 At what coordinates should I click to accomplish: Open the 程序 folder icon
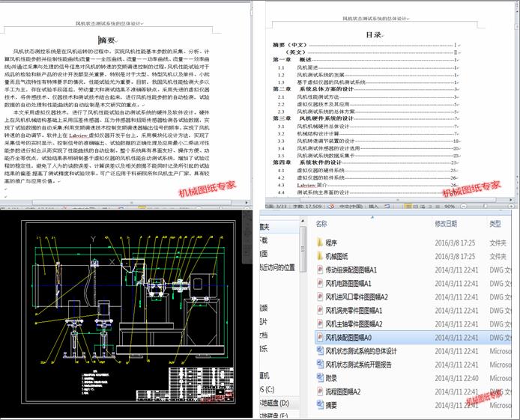click(320, 243)
